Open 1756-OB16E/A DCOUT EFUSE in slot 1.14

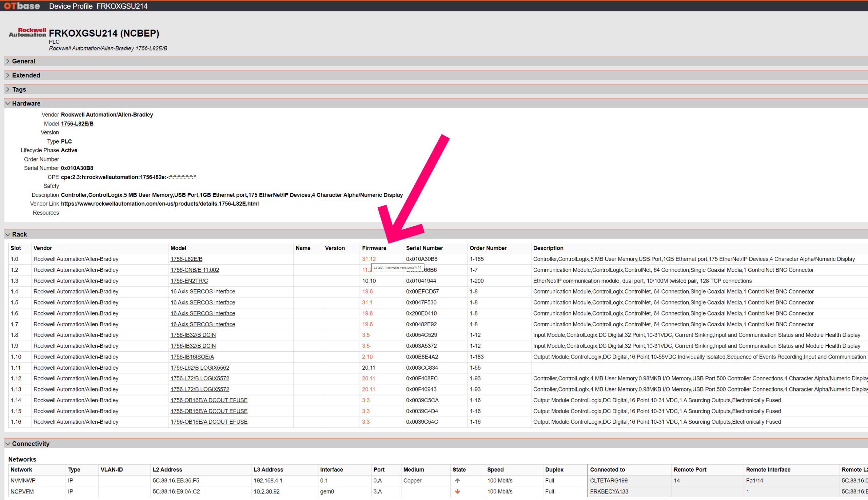click(209, 400)
